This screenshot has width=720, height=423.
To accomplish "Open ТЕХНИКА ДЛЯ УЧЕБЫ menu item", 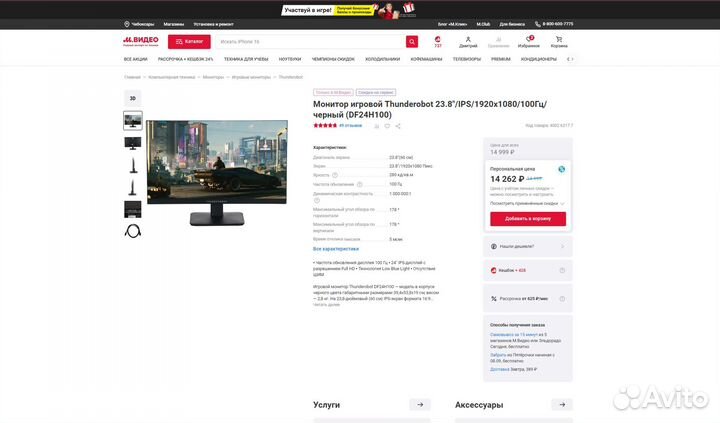I will pos(246,59).
